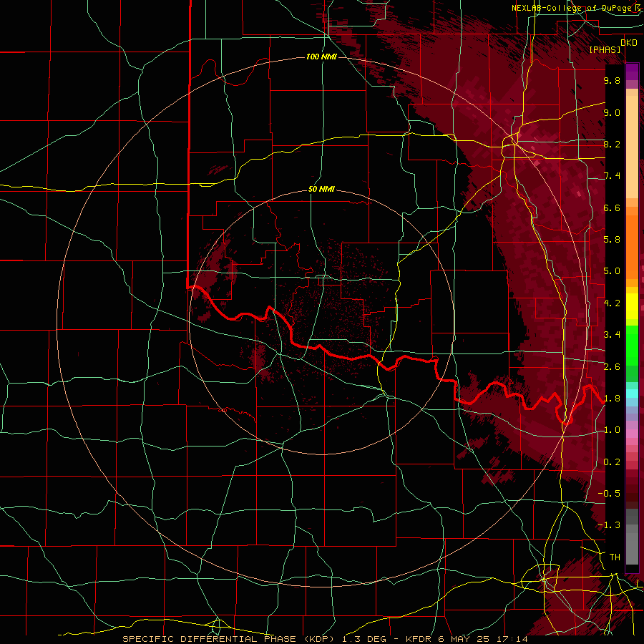Screen dimensions: 644x644
Task: Click the 100 NMI range ring label
Action: [x=321, y=57]
